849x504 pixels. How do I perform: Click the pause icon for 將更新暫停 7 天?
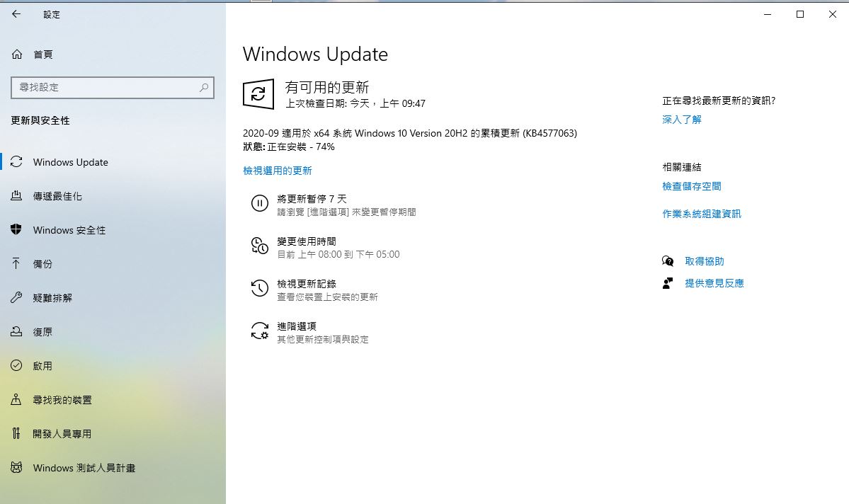coord(259,204)
